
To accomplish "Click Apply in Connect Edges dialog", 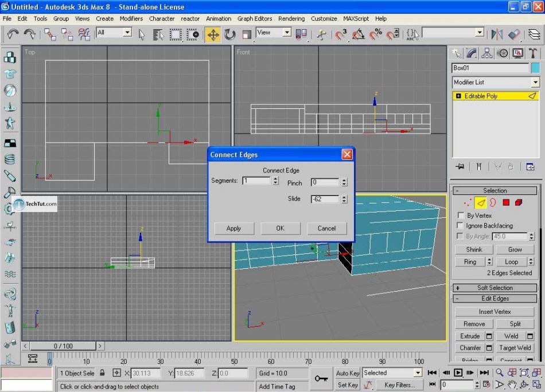I will point(234,229).
